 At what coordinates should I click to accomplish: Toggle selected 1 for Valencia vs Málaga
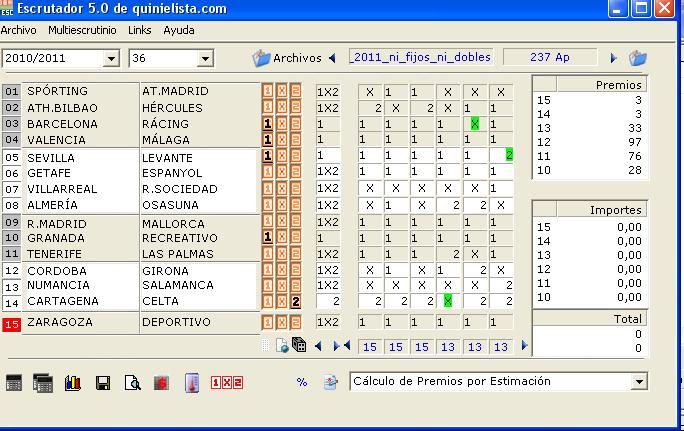click(x=267, y=140)
